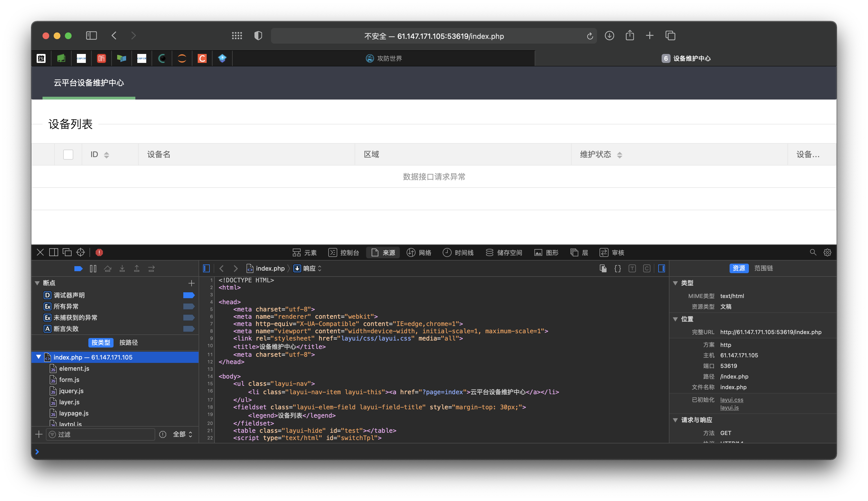Viewport: 868px width, 501px height.
Task: Open the Safari downloads icon
Action: click(x=609, y=36)
